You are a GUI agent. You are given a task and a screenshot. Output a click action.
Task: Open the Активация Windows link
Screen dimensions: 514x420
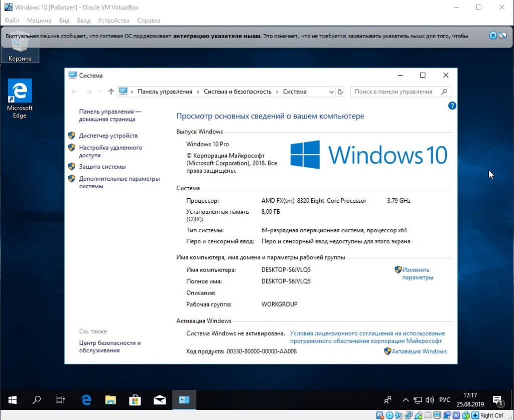click(419, 351)
